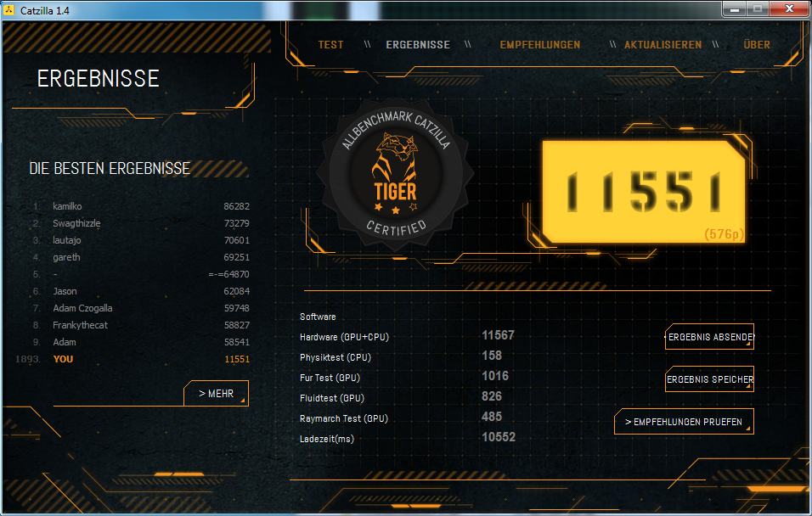
Task: Select the Adam entry with score 58541
Action: point(65,342)
